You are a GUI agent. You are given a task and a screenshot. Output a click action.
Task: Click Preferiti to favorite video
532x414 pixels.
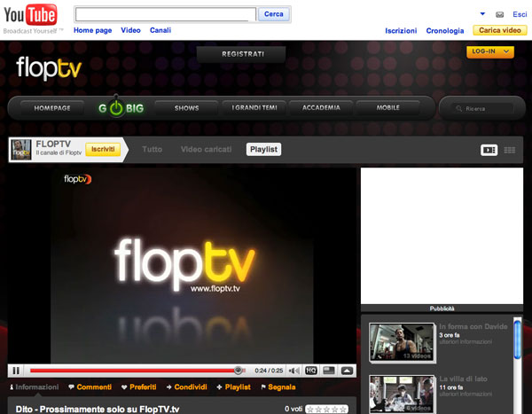click(139, 387)
